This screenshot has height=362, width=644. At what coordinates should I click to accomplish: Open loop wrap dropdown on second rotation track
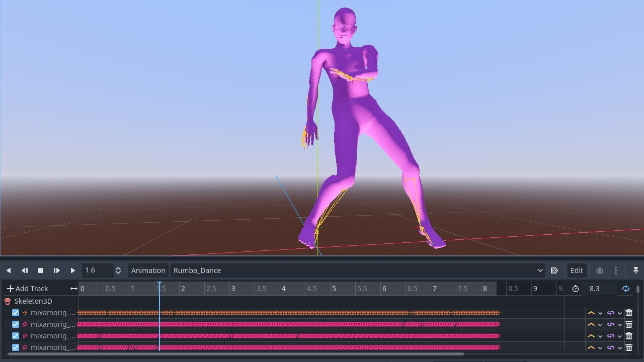620,336
